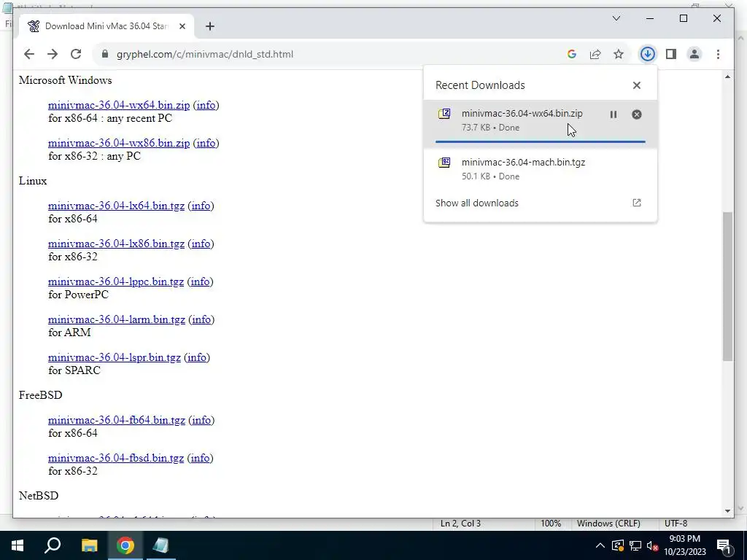Switch to Chrome on the taskbar

pos(125,545)
